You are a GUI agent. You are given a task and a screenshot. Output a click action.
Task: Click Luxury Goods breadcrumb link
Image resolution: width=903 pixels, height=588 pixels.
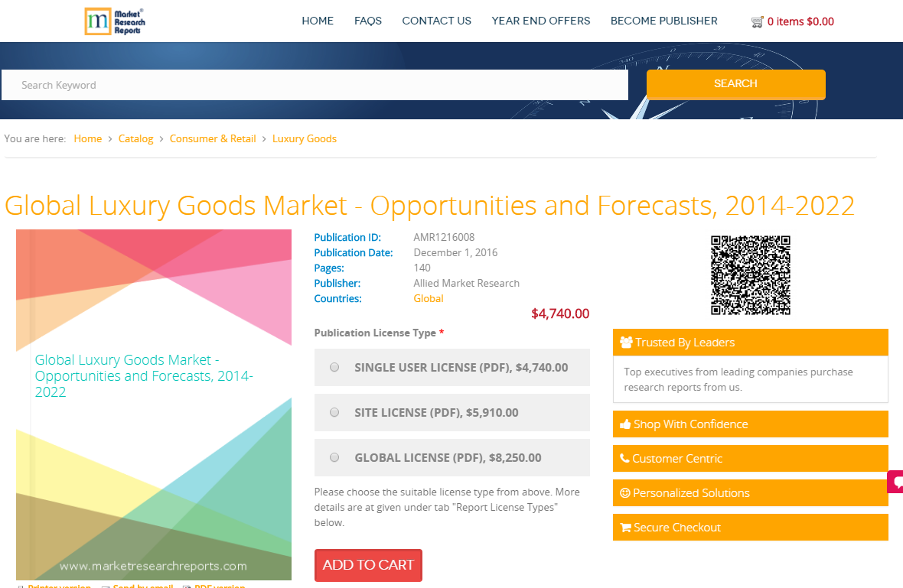pyautogui.click(x=304, y=138)
